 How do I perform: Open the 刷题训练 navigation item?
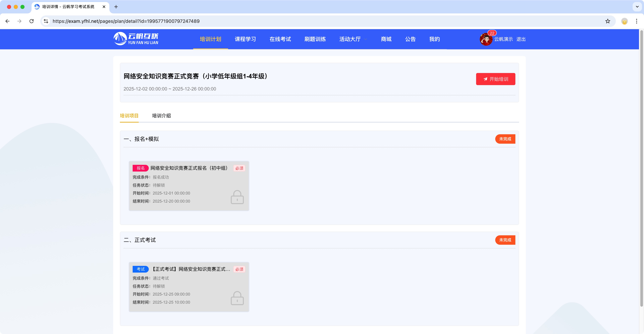315,39
